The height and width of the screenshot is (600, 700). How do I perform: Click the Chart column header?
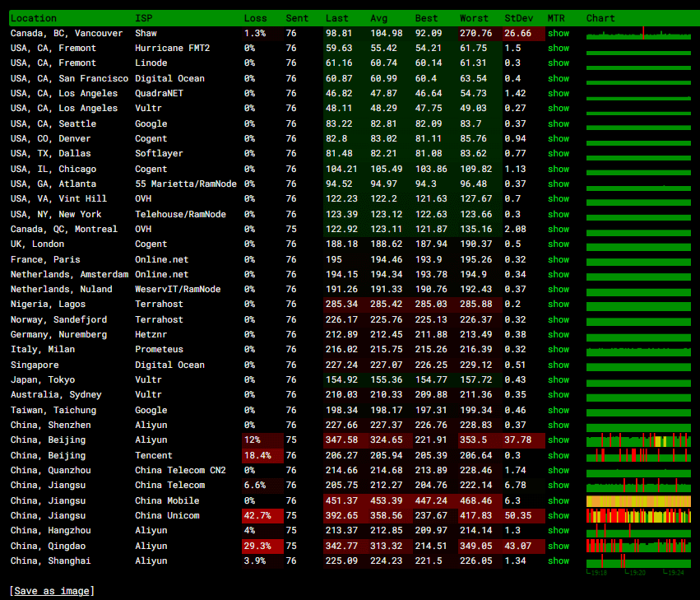click(600, 18)
